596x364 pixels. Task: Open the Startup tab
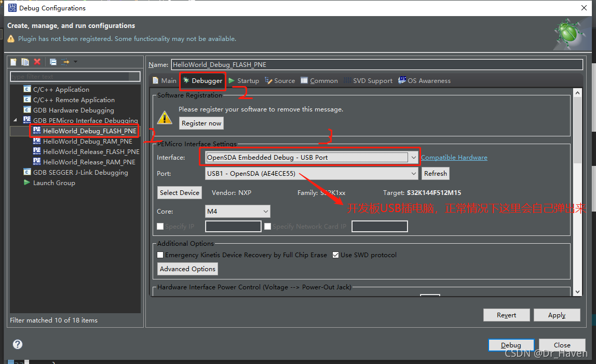(243, 80)
